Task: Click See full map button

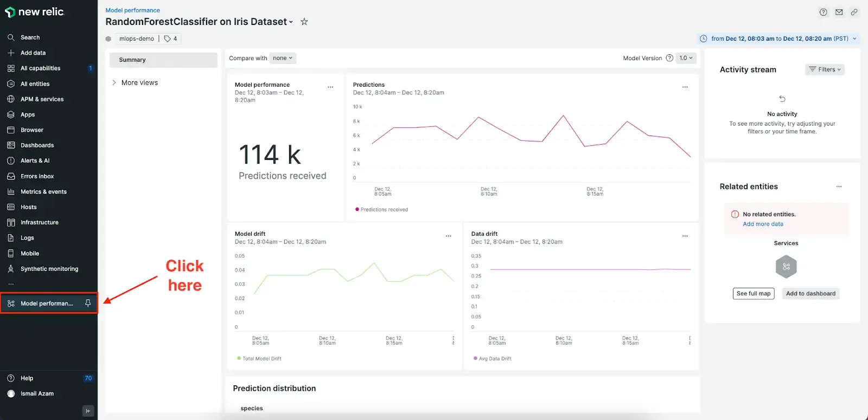Action: [x=754, y=293]
